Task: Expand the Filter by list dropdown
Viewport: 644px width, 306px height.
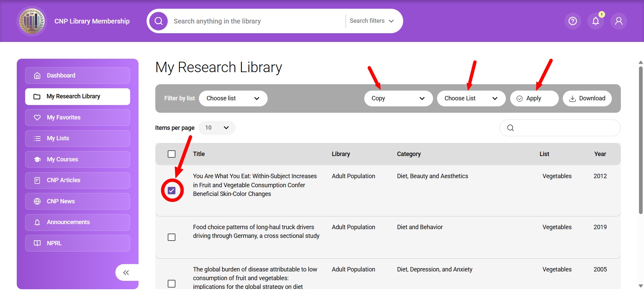Action: pos(233,98)
